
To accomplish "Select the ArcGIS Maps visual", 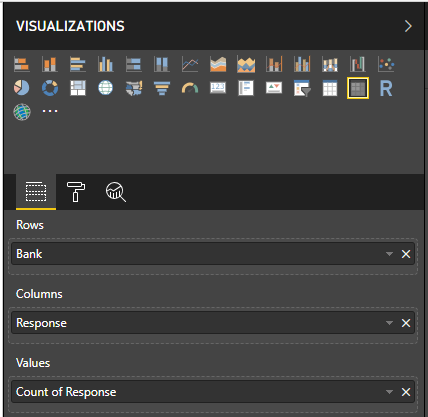I will coord(22,112).
